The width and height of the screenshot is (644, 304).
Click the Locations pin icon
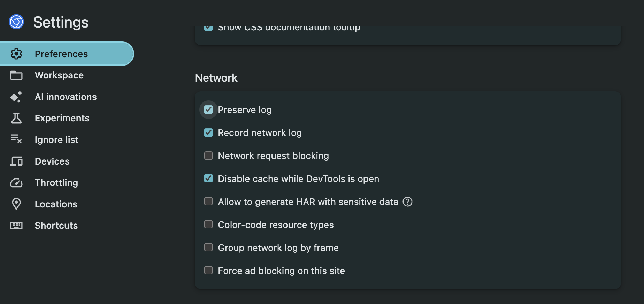pyautogui.click(x=16, y=204)
